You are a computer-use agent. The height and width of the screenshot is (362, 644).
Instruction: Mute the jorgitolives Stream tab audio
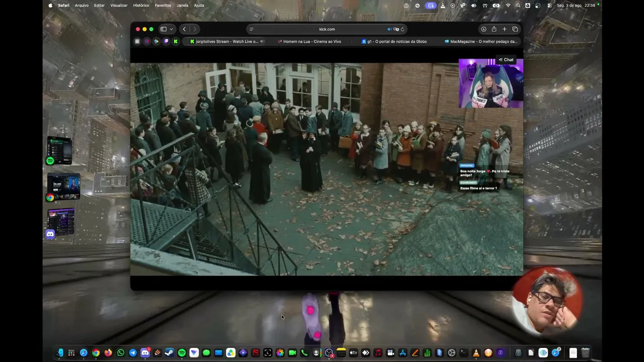click(x=262, y=42)
